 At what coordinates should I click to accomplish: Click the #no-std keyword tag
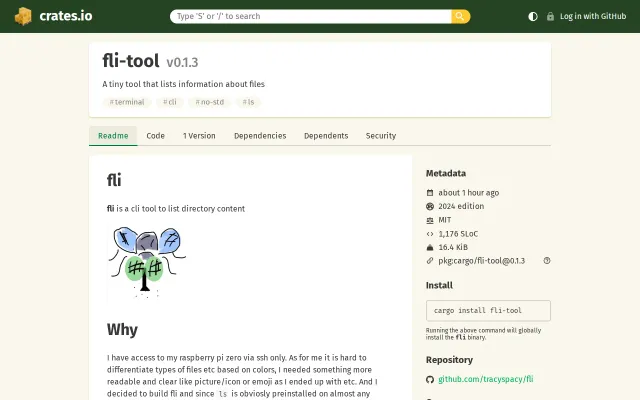point(209,102)
